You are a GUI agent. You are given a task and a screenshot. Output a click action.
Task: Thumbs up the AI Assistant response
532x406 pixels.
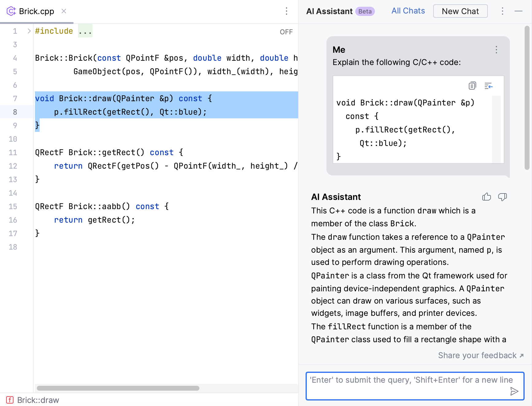pyautogui.click(x=486, y=197)
